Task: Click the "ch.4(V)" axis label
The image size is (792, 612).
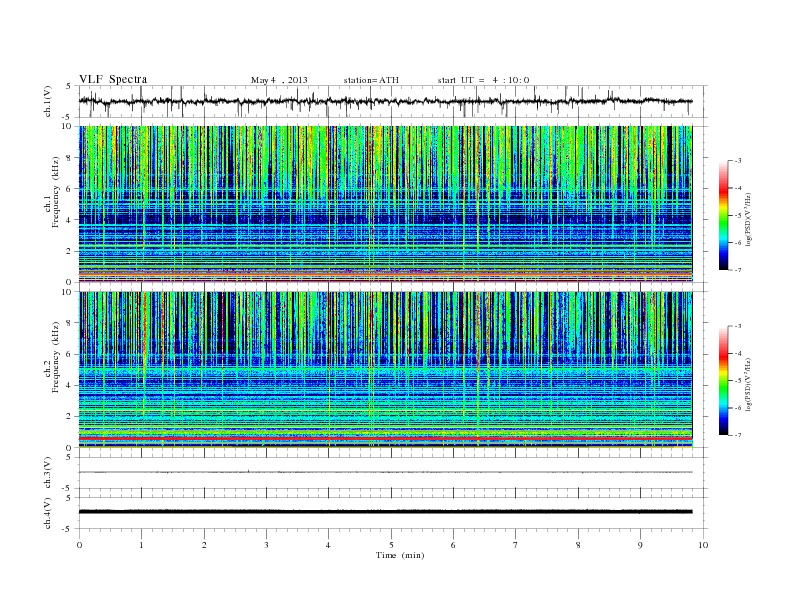Action: point(48,513)
